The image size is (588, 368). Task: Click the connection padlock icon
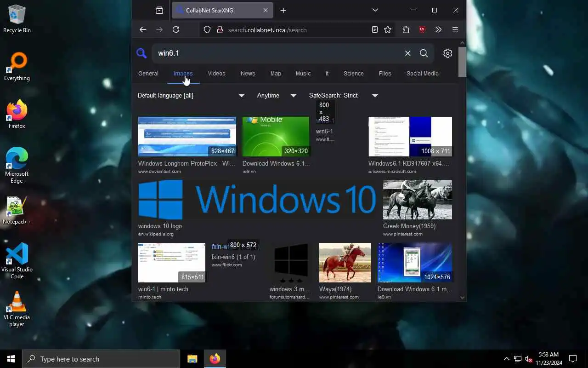tap(220, 29)
